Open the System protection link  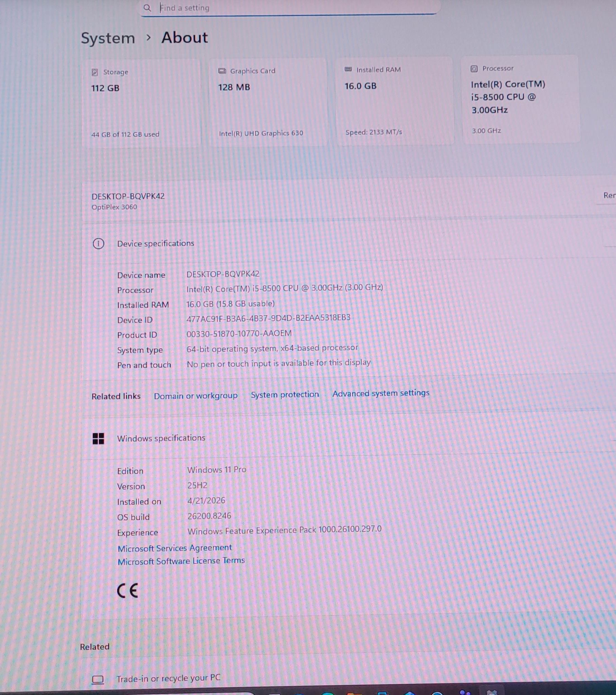(285, 394)
